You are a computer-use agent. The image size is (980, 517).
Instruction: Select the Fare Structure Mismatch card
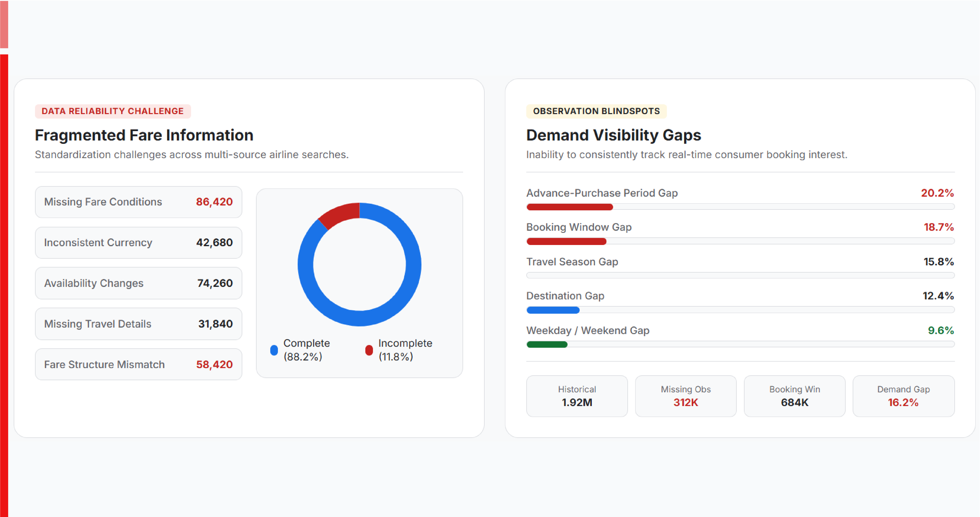click(x=138, y=364)
